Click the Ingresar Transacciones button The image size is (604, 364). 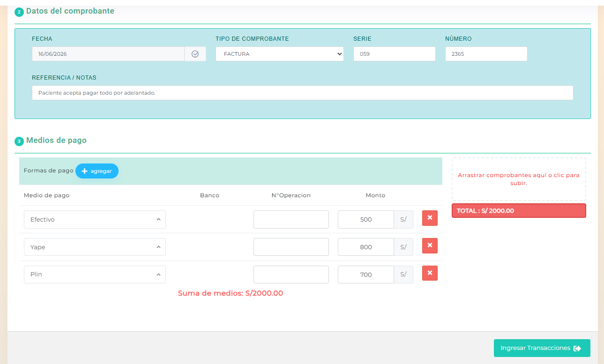(542, 348)
